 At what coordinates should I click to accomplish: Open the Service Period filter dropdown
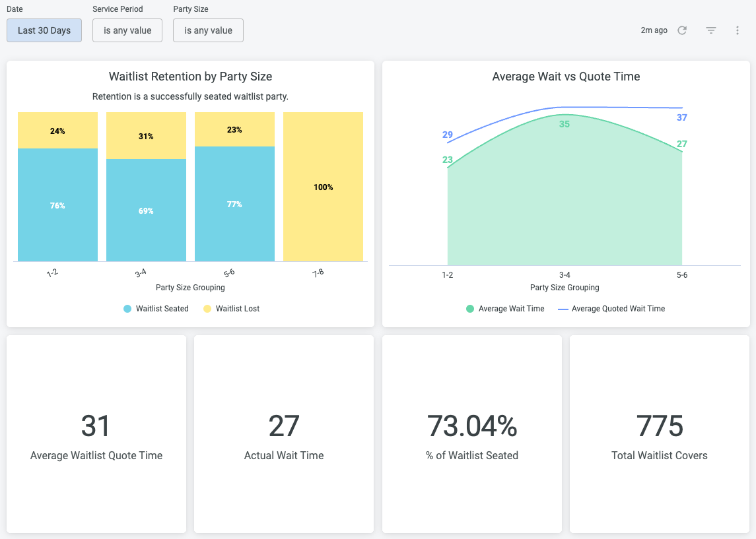[x=127, y=30]
